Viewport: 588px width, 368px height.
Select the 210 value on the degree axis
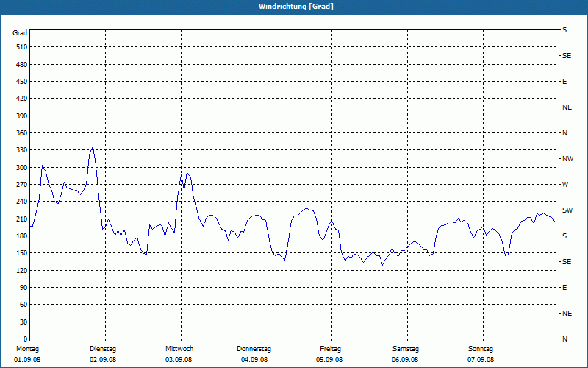[x=22, y=219]
